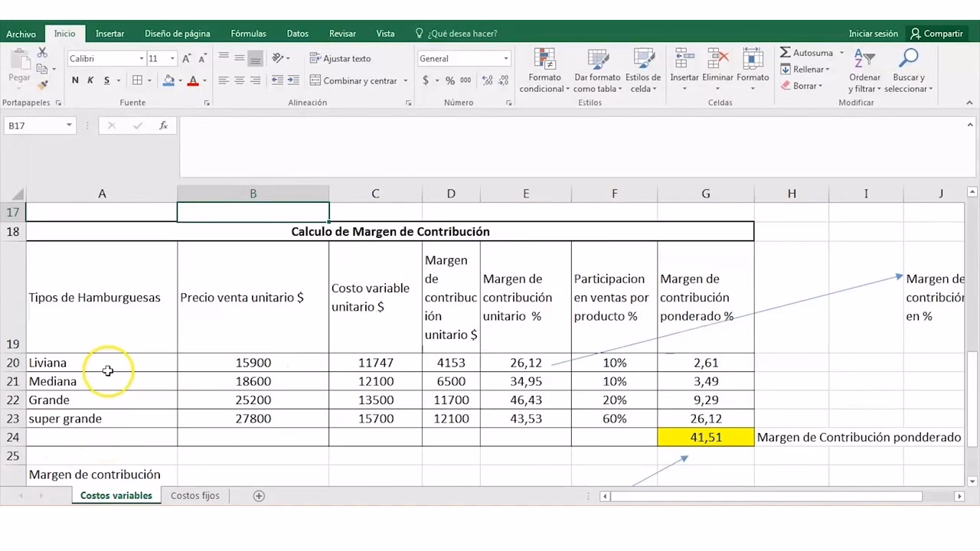Click the Iniciar sesión button
980x551 pixels.
[873, 33]
